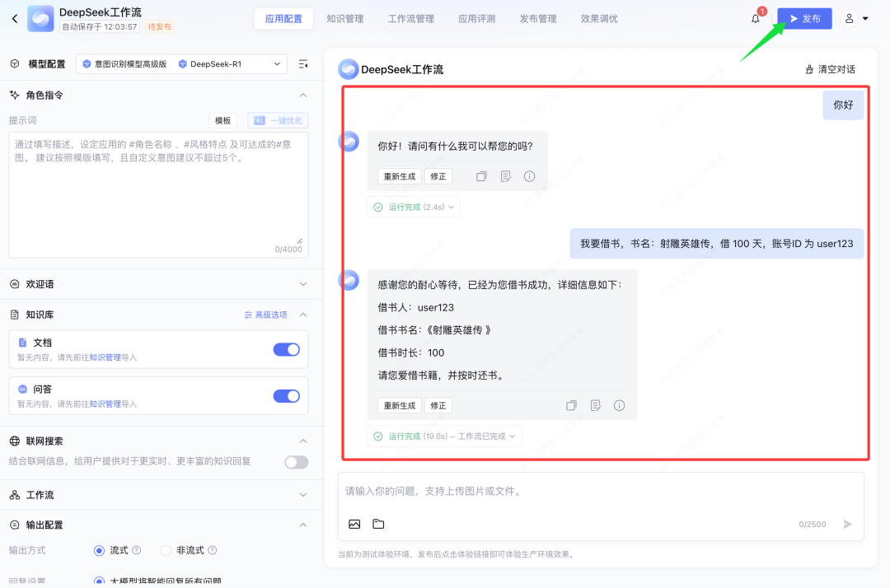
Task: Focus the 提示词 prompt text area
Action: (x=158, y=195)
